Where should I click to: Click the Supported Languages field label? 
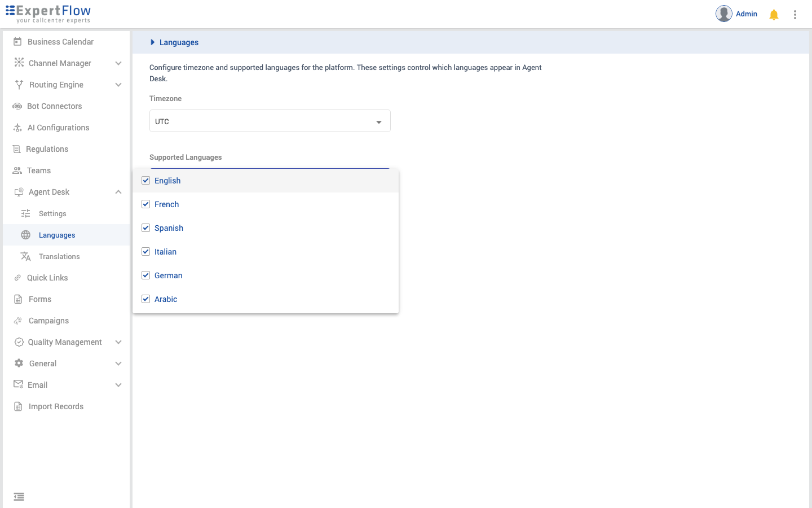[x=186, y=157]
